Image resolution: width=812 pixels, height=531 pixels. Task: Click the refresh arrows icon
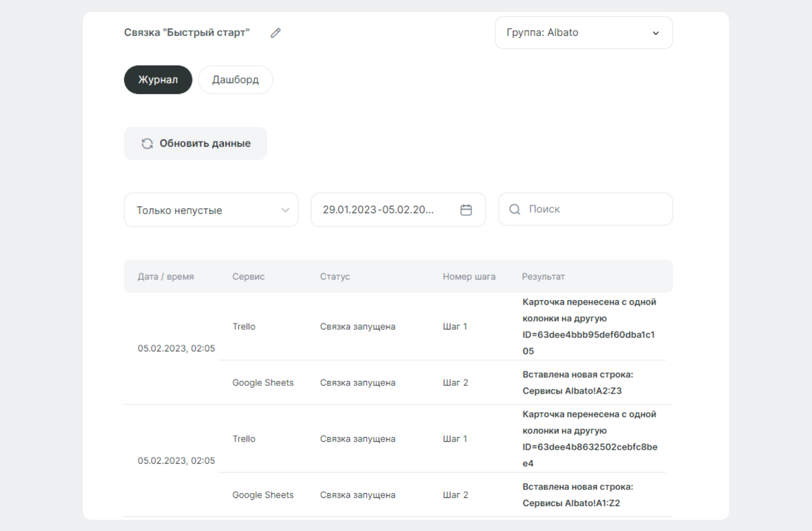pos(147,144)
